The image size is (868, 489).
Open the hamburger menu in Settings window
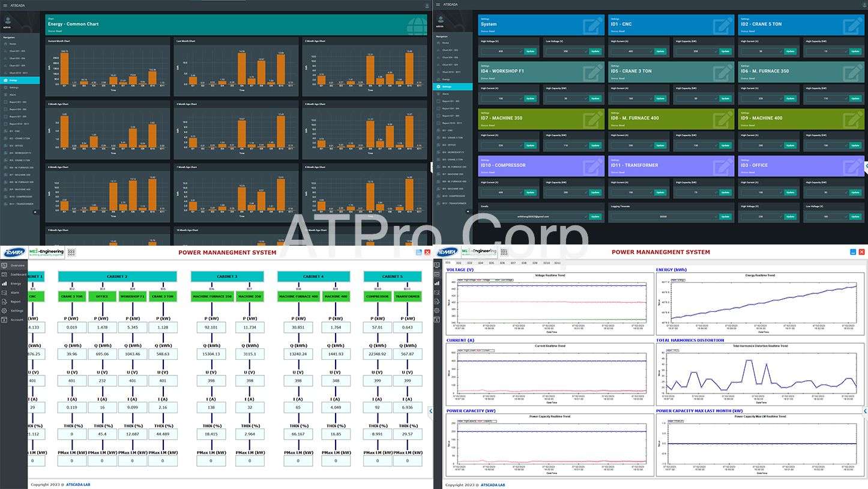[438, 5]
